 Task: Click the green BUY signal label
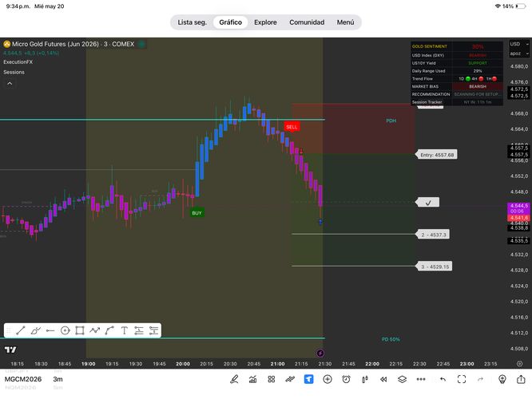(x=197, y=213)
